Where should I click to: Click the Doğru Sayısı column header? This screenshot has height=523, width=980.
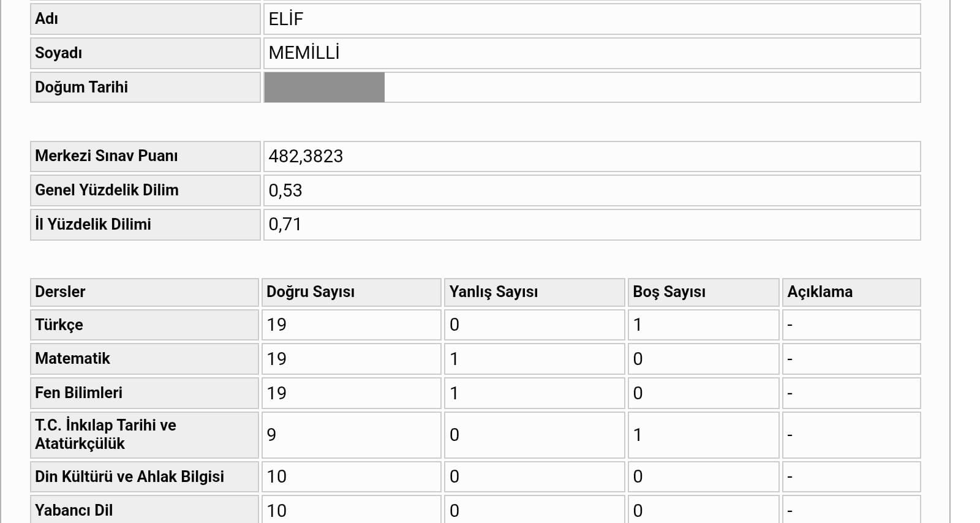[x=352, y=292]
